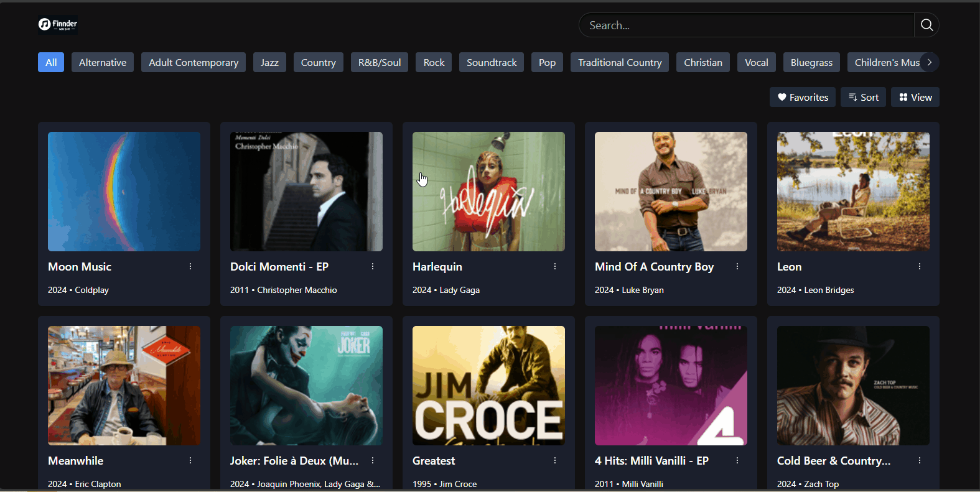Open Meanwhile album cover
The width and height of the screenshot is (980, 492).
click(x=124, y=386)
